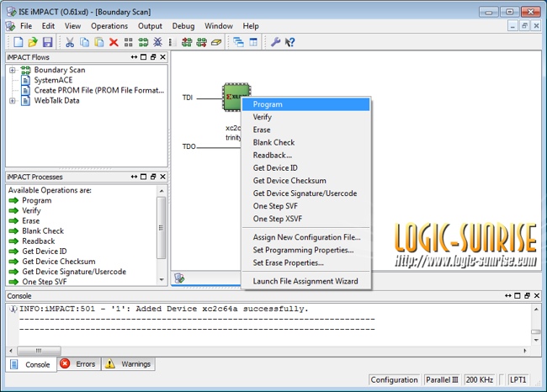
Task: Choose Set Erase Properties...
Action: click(306, 262)
